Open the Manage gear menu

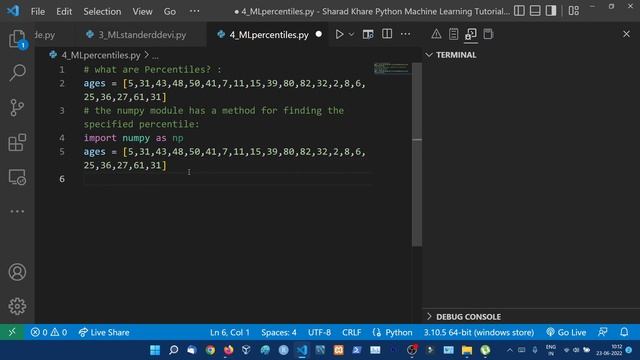[x=17, y=306]
